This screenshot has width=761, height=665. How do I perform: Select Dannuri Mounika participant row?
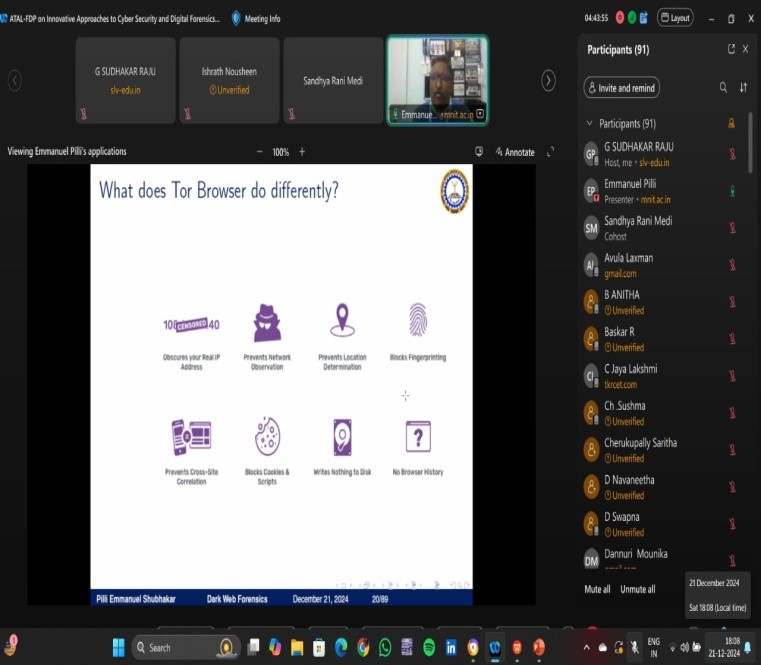click(662, 558)
